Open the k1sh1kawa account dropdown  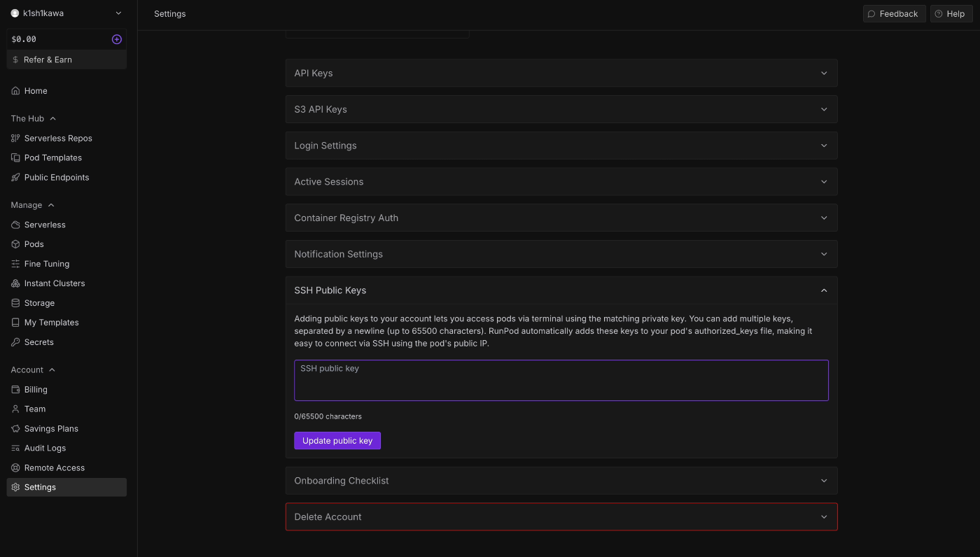(66, 13)
